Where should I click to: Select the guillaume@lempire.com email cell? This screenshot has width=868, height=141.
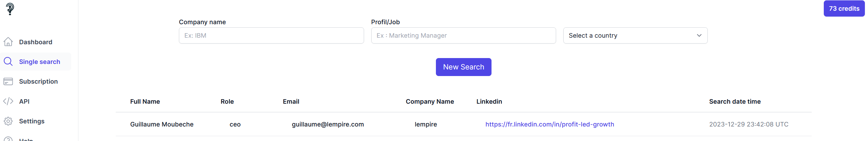(328, 124)
